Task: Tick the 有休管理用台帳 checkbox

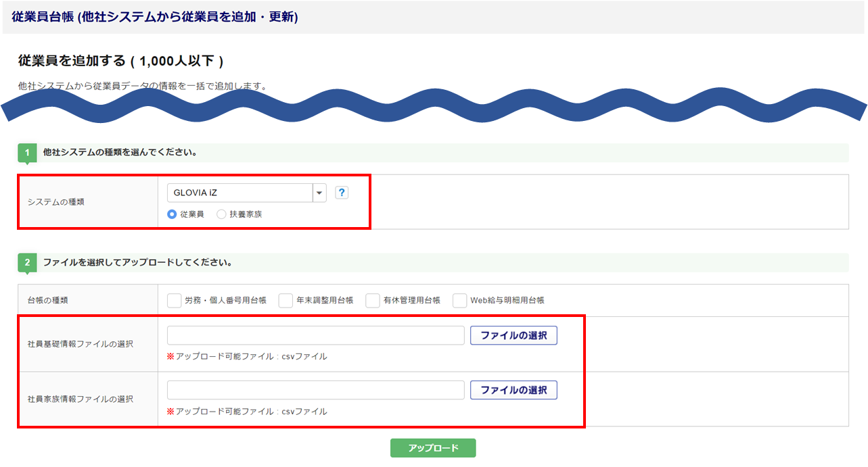Action: click(x=373, y=300)
